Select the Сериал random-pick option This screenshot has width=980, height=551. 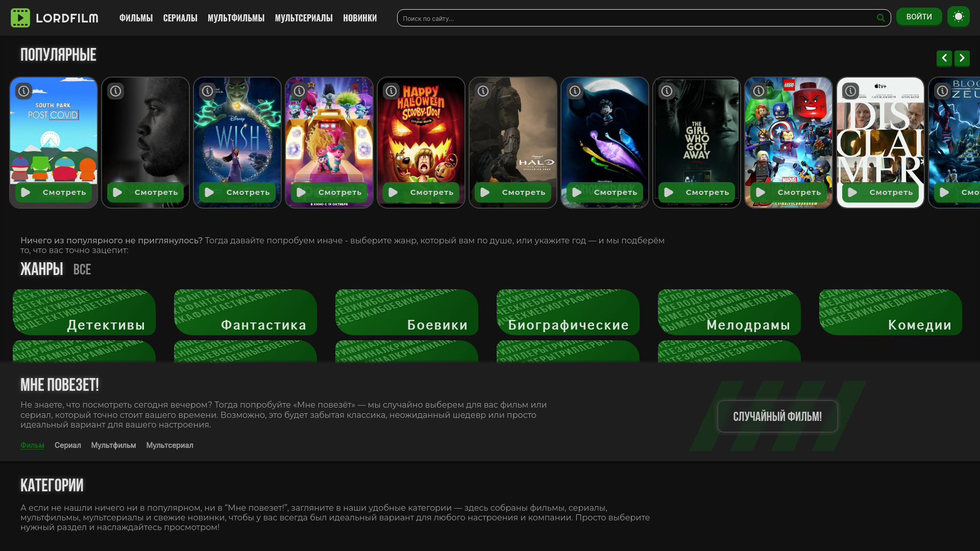click(67, 445)
